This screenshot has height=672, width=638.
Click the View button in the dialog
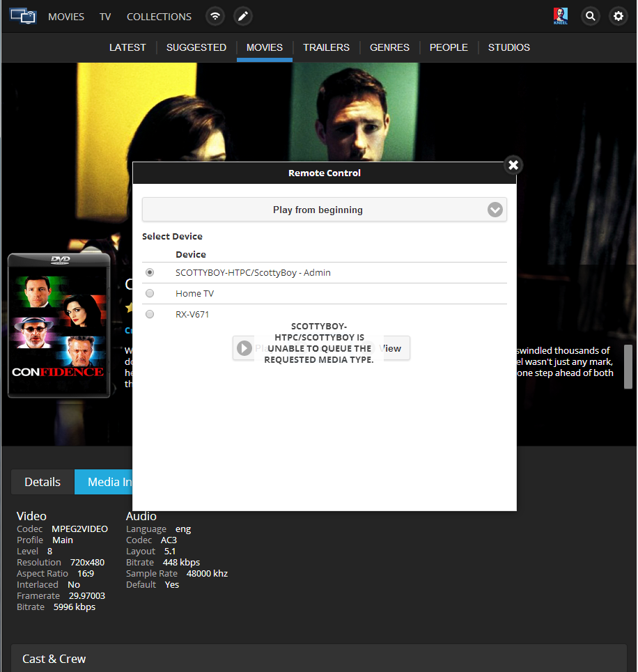(391, 348)
